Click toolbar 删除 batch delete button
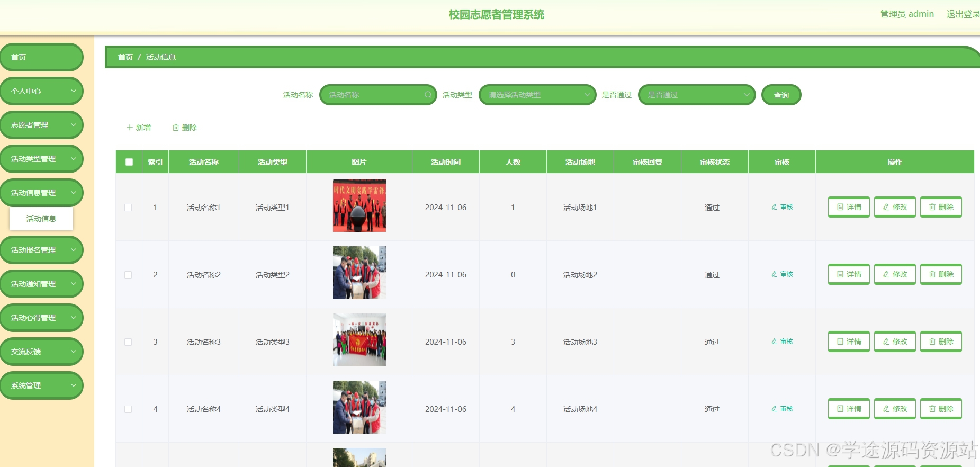Image resolution: width=980 pixels, height=467 pixels. click(185, 128)
